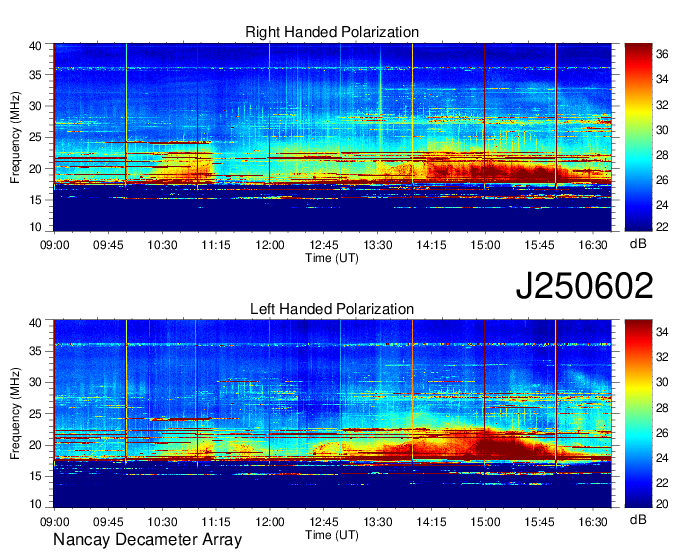Click the 26 value on lower color bar
The image size is (680, 552).
[662, 432]
